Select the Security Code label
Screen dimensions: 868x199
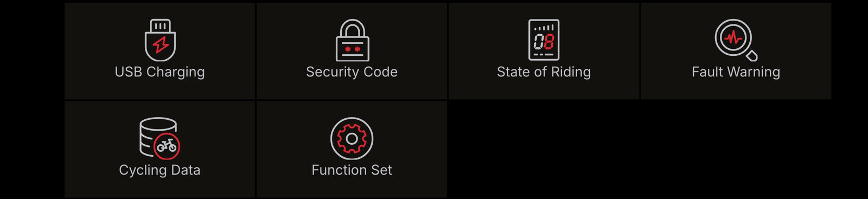352,72
